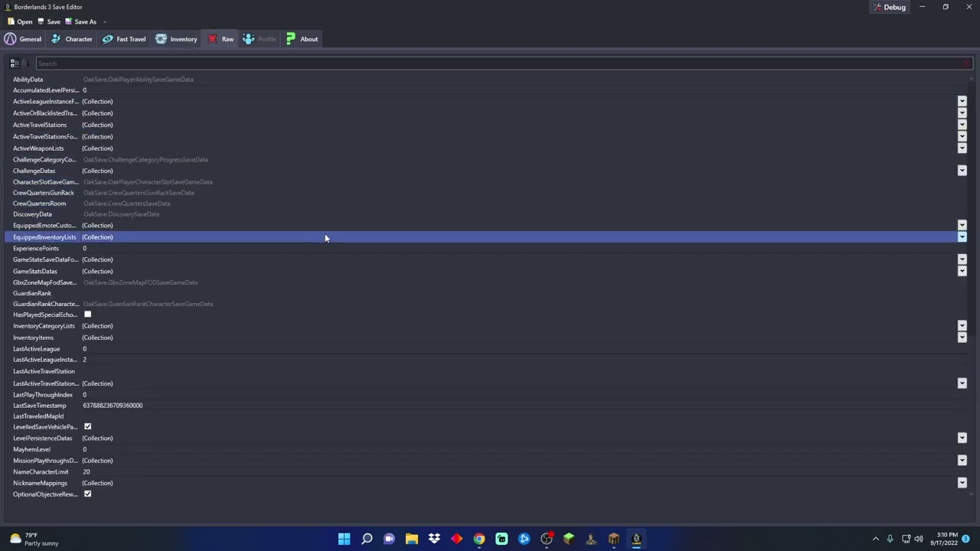The image size is (980, 551).
Task: Select the LastActiveTravelStation property row
Action: pyautogui.click(x=487, y=371)
